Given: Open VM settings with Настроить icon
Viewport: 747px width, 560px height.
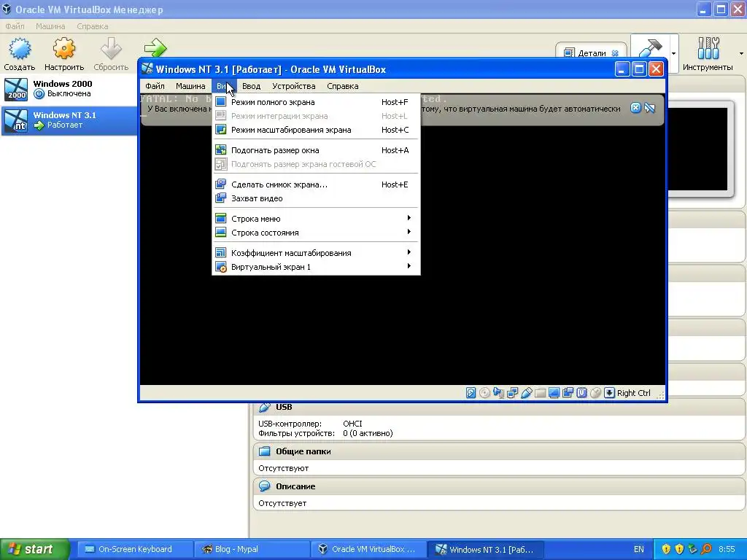Looking at the screenshot, I should coord(64,49).
